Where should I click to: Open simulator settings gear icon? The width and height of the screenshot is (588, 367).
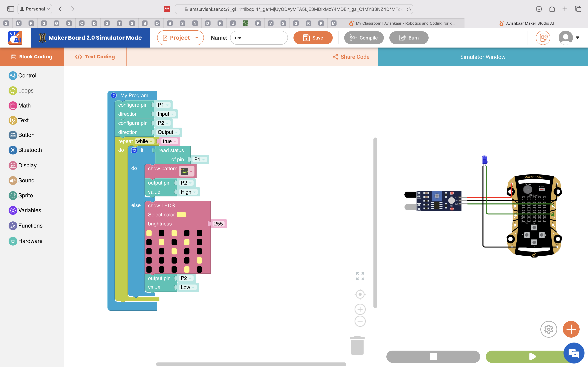point(549,329)
